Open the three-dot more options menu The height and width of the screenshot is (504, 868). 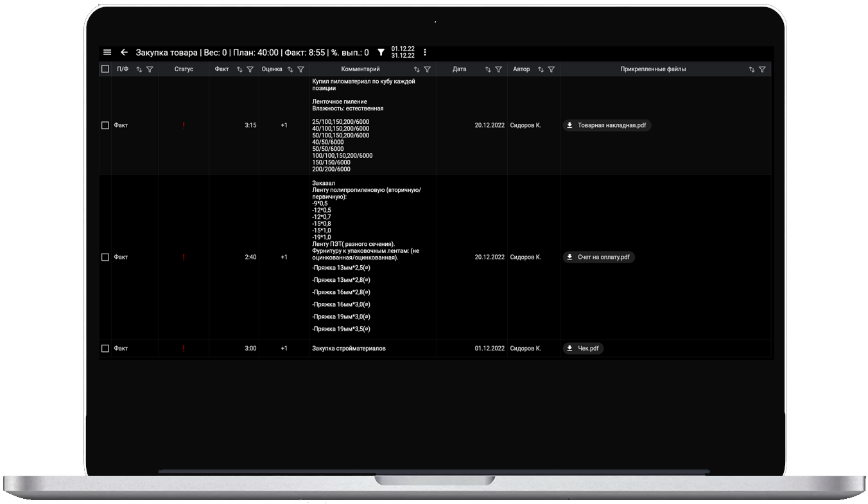point(424,53)
